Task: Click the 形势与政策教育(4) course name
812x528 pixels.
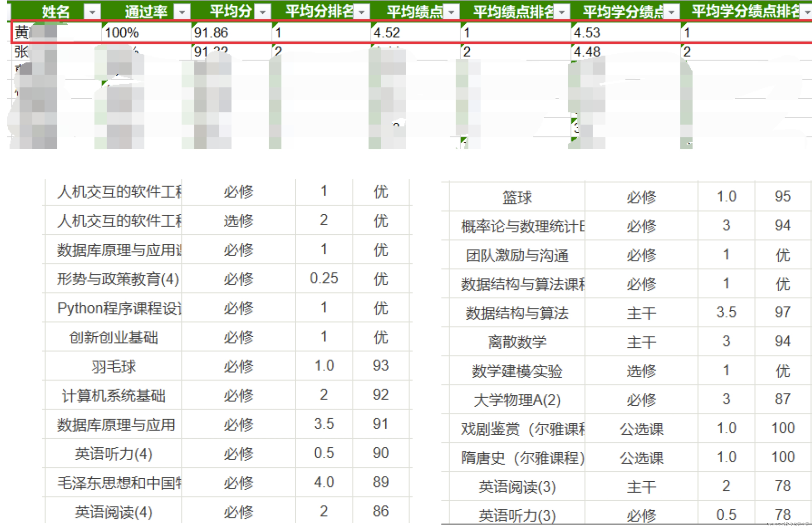Action: point(118,279)
